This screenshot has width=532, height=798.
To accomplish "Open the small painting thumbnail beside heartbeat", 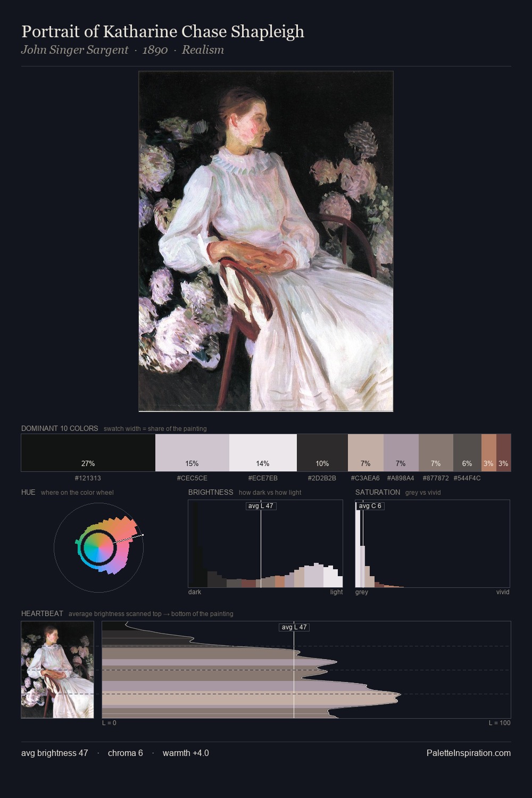I will 57,670.
